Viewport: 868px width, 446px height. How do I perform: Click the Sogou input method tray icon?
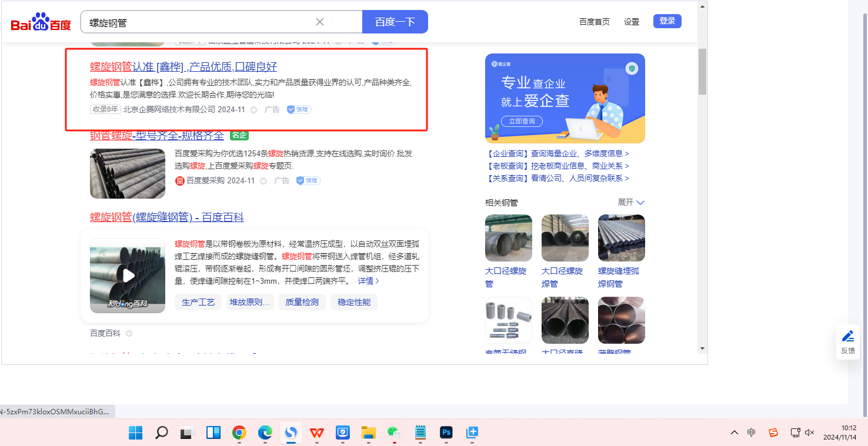tap(773, 432)
